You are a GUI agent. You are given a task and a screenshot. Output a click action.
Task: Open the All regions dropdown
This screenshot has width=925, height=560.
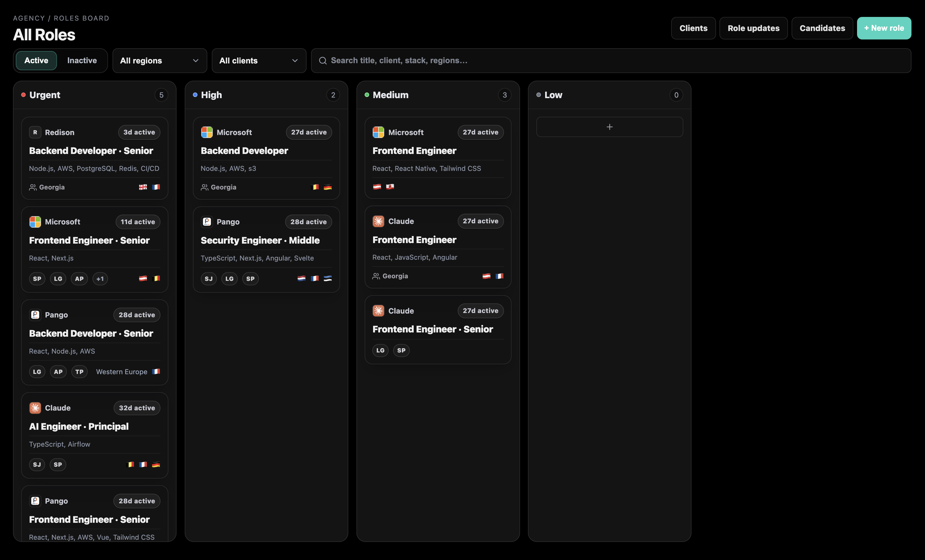(x=160, y=60)
